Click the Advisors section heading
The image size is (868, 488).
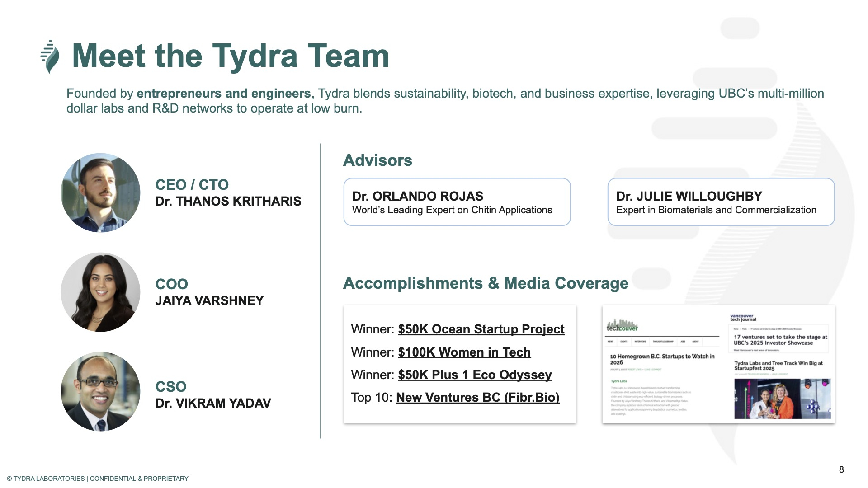pyautogui.click(x=377, y=160)
